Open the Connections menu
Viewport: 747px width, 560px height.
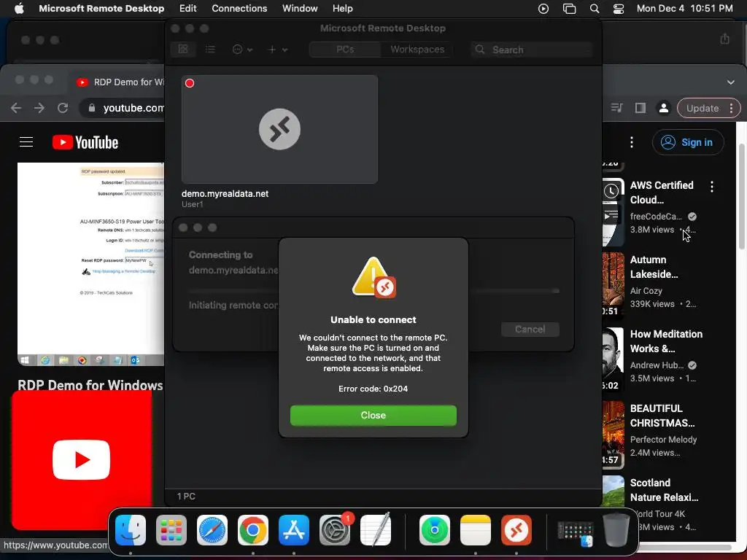coord(239,9)
